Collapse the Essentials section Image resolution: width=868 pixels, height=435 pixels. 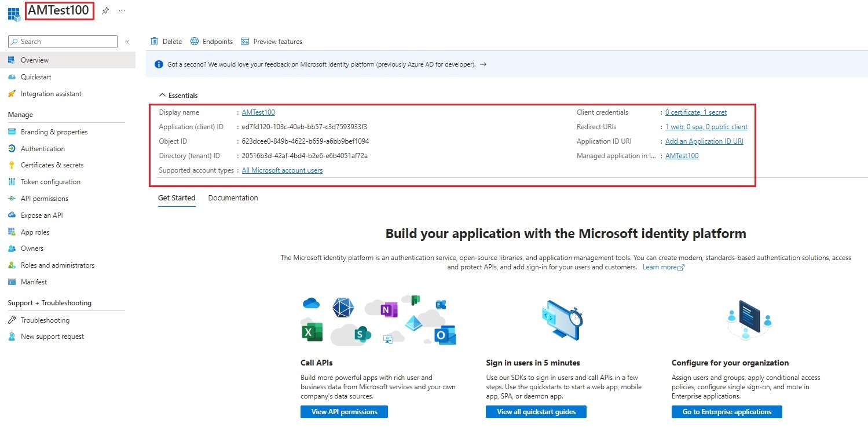[x=178, y=96]
